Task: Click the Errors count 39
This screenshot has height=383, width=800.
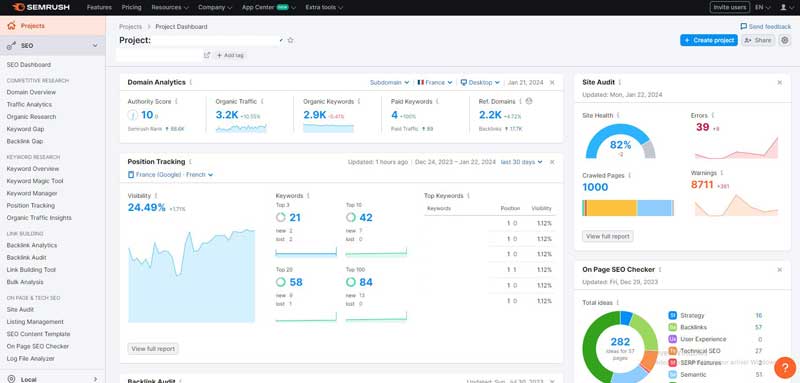Action: point(702,127)
